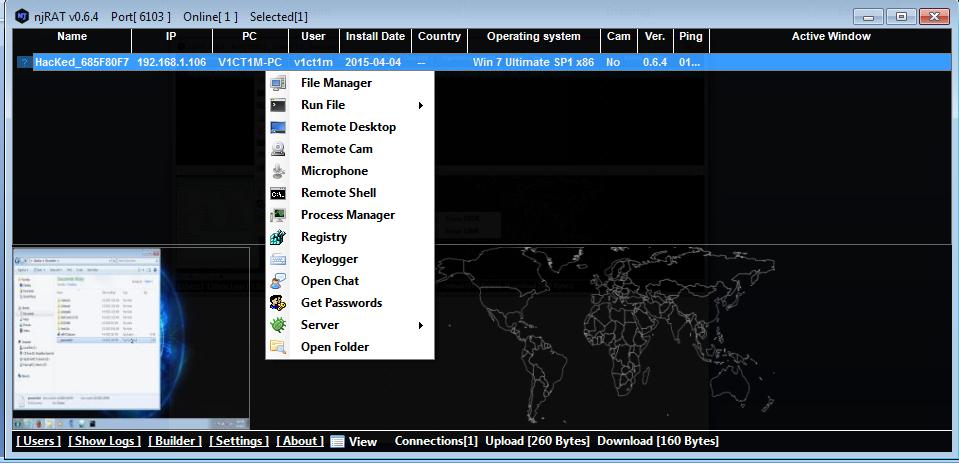Sort by the Country column header
Viewport: 959px width, 464px height.
[x=439, y=37]
